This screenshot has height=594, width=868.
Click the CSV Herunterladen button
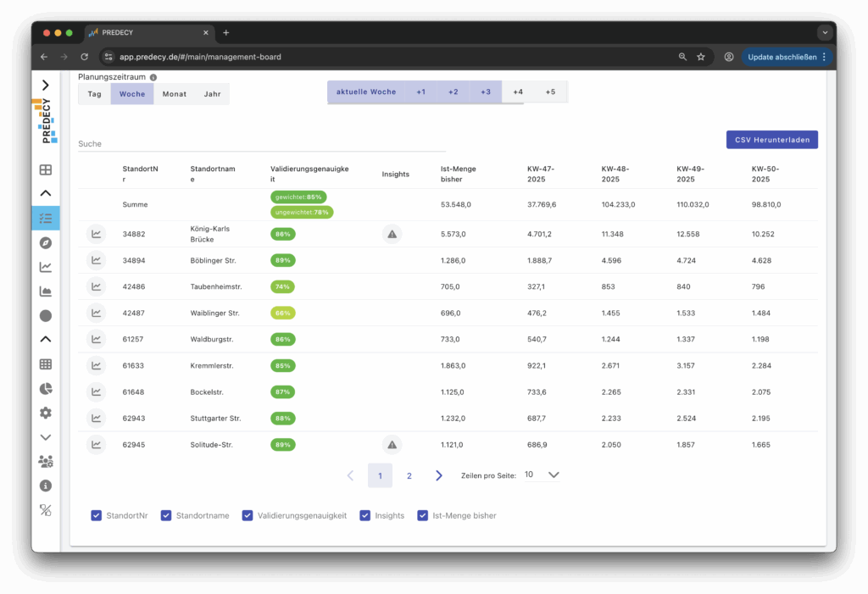[771, 140]
